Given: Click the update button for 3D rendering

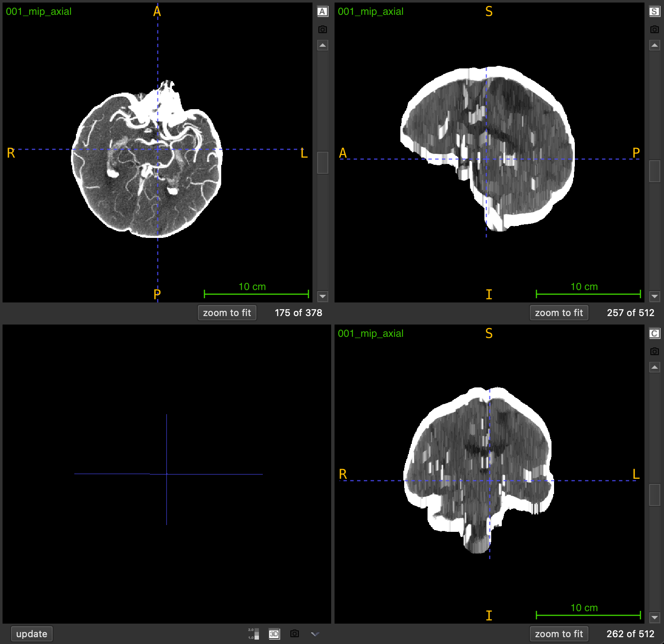Looking at the screenshot, I should [x=31, y=634].
